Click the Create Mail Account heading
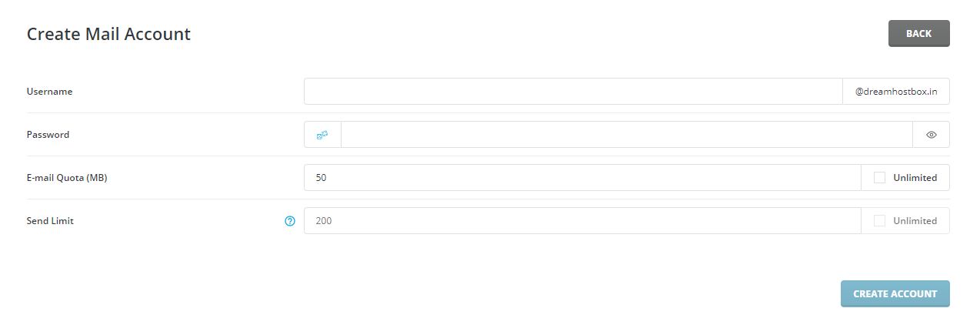 click(108, 34)
